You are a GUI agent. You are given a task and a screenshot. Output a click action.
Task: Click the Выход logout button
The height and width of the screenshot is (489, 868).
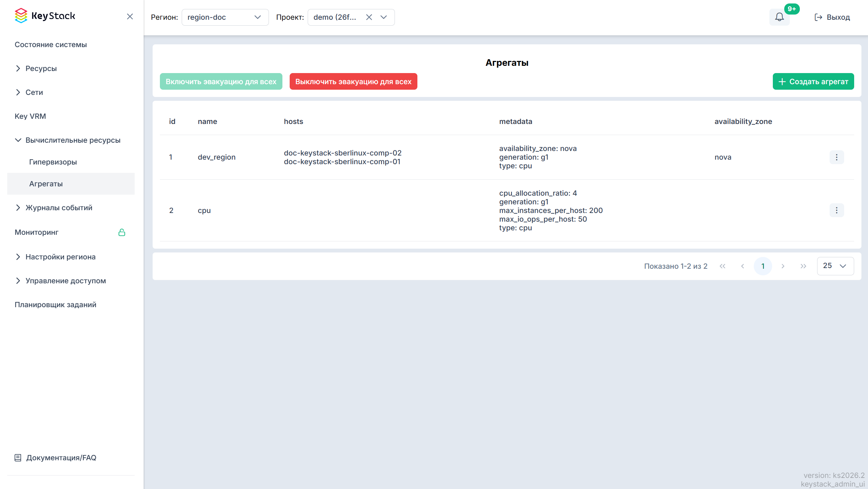click(x=832, y=17)
